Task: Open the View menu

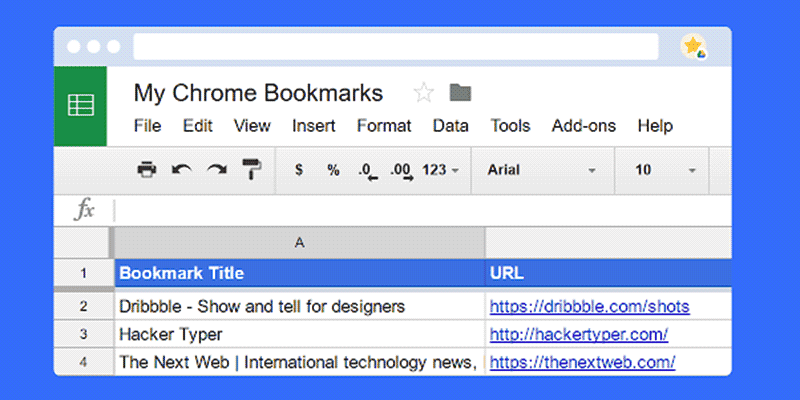Action: 252,126
